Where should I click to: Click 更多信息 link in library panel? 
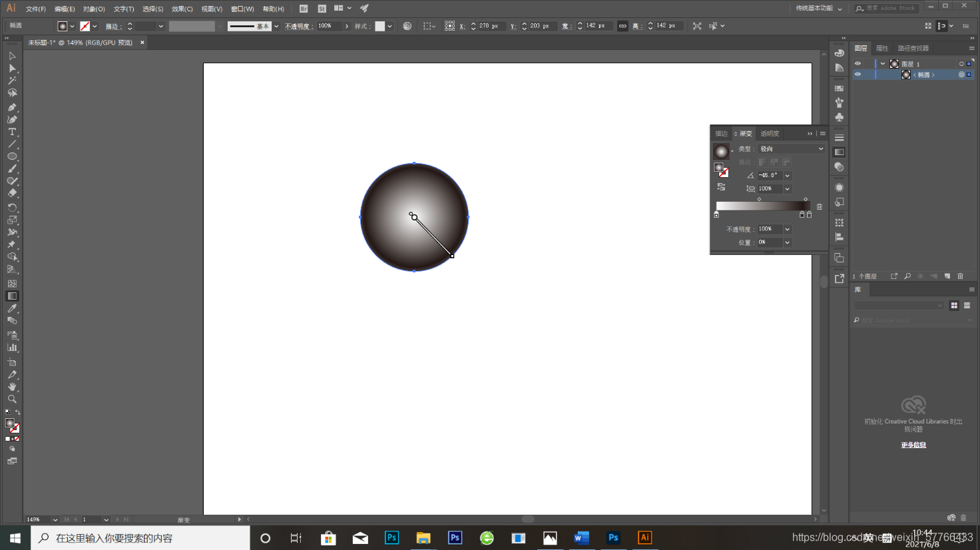click(x=913, y=445)
